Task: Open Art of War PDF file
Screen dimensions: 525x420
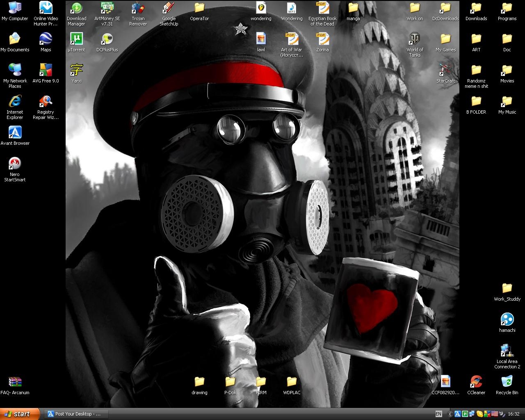Action: 292,45
